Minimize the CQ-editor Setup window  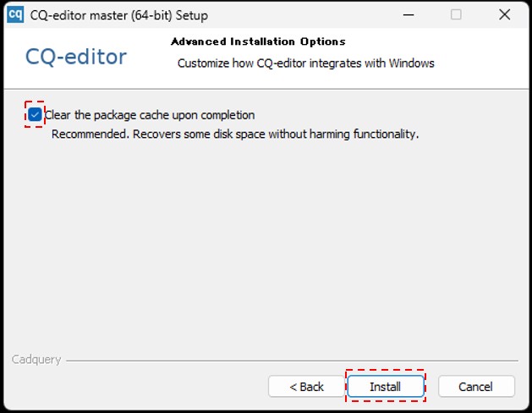point(408,14)
